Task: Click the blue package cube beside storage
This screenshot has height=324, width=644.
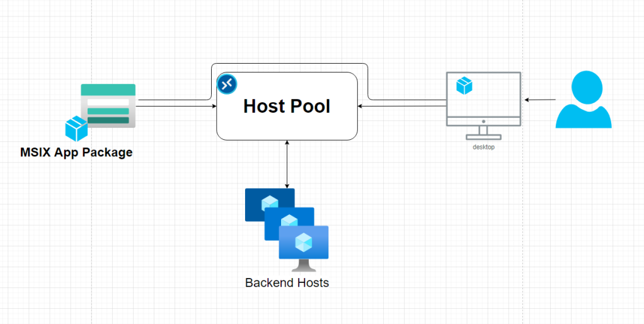Action: pos(76,129)
